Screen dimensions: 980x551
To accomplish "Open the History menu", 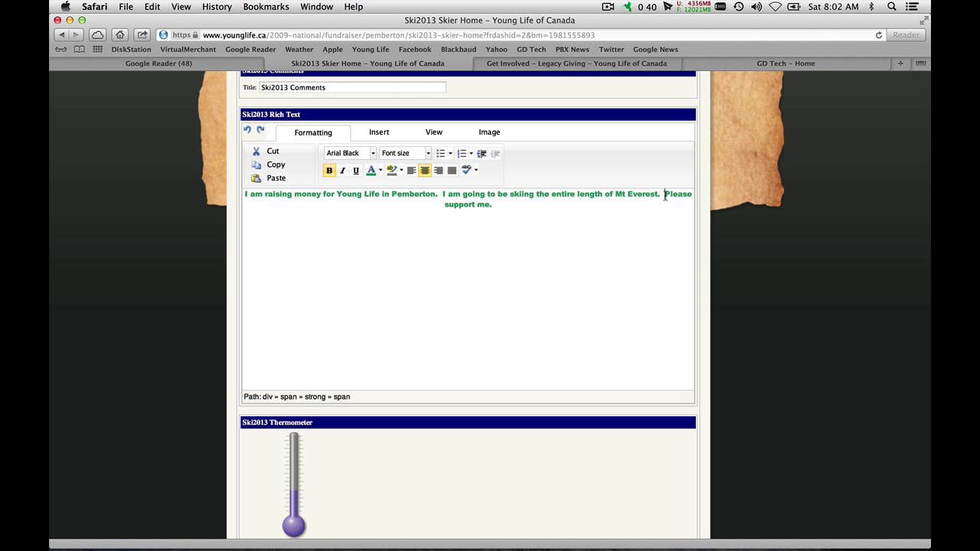I will click(217, 7).
